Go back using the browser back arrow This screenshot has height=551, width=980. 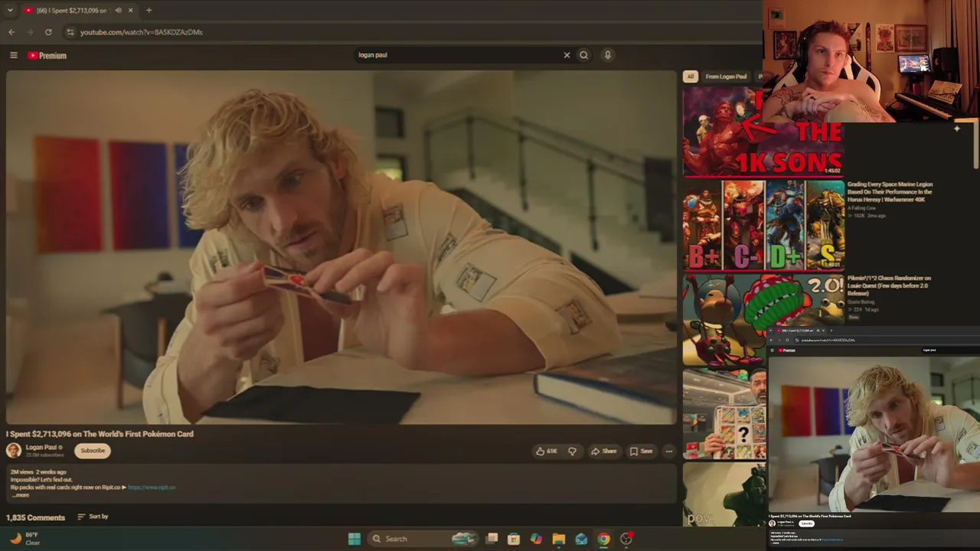coord(11,32)
